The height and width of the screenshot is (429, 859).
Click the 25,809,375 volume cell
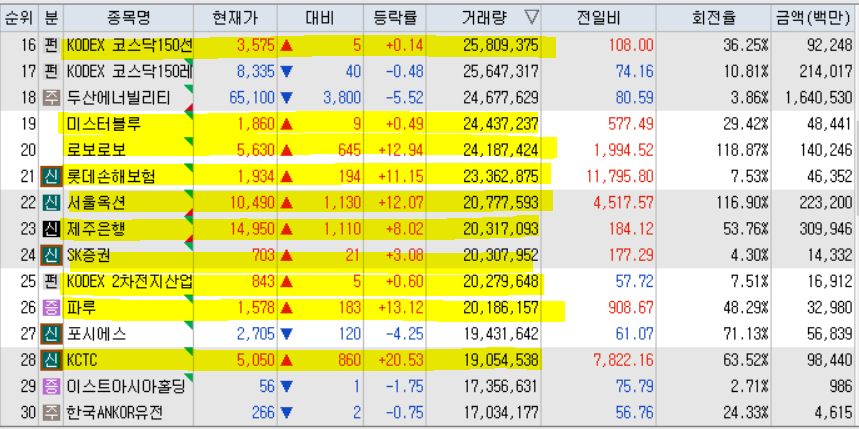(501, 45)
